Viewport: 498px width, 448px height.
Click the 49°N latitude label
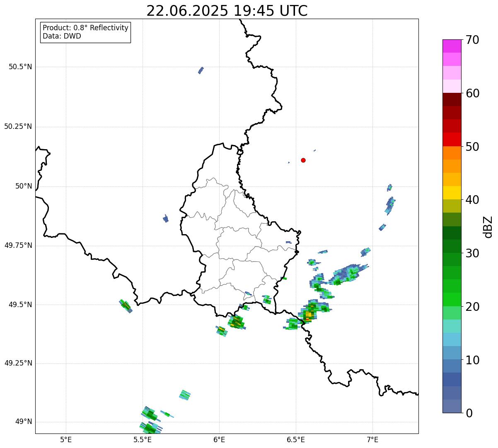(x=24, y=422)
